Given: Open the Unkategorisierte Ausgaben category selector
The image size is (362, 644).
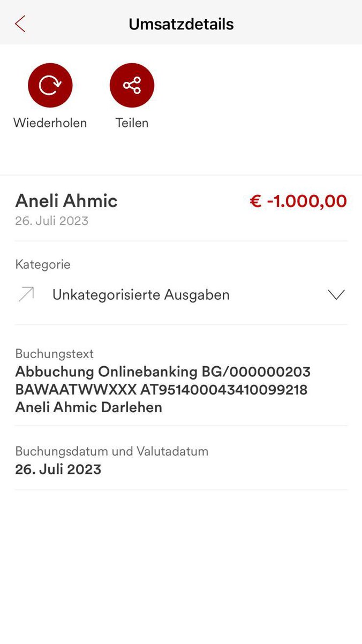Looking at the screenshot, I should (x=141, y=294).
